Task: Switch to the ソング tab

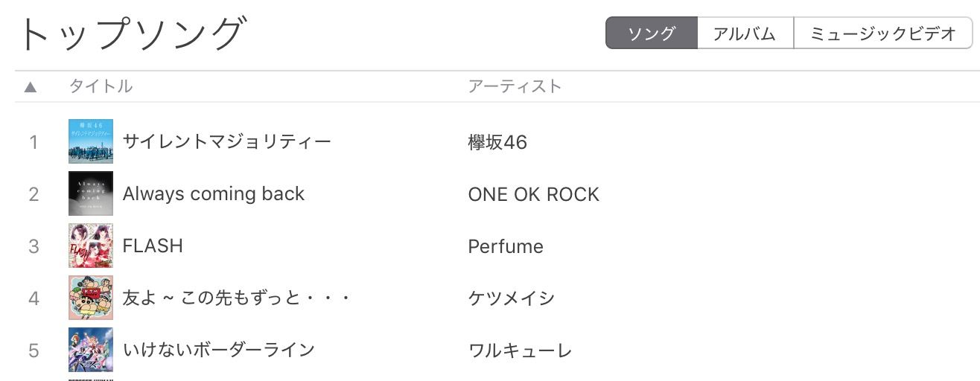Action: [x=652, y=33]
